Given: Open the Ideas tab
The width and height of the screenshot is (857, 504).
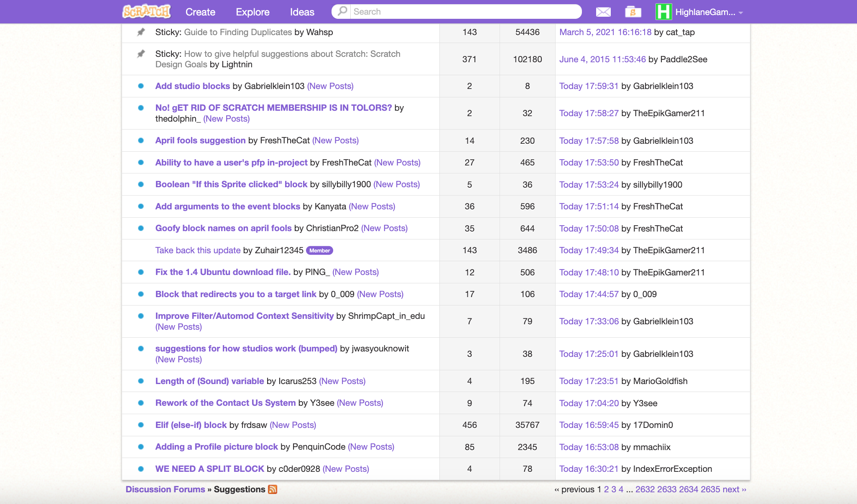Looking at the screenshot, I should click(302, 12).
